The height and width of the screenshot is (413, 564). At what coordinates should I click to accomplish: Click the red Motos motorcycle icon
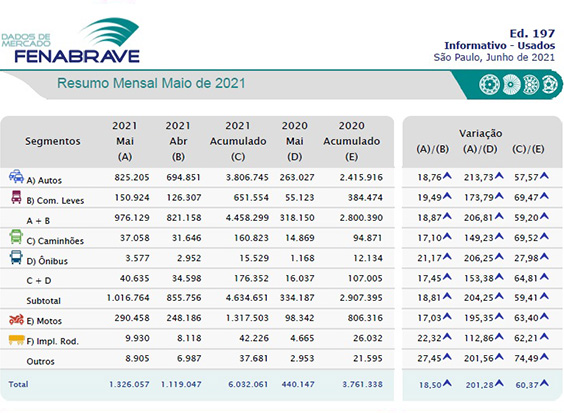[17, 319]
